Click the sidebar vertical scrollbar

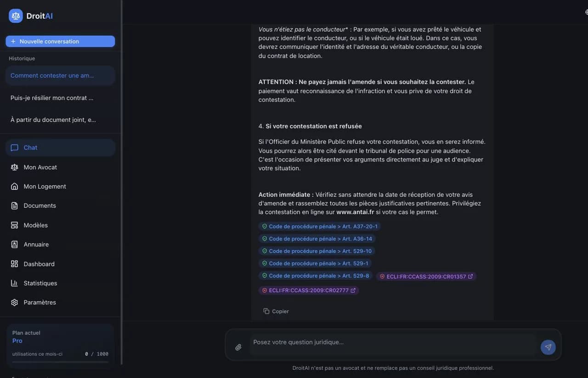(x=121, y=182)
